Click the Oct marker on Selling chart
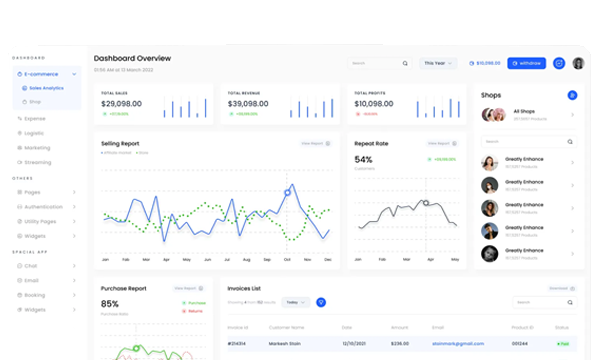Viewport: 600px width, 360px height. tap(287, 193)
